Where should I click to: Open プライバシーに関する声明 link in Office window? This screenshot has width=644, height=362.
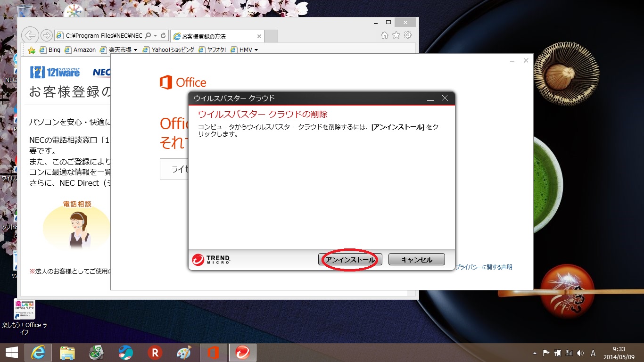(483, 267)
